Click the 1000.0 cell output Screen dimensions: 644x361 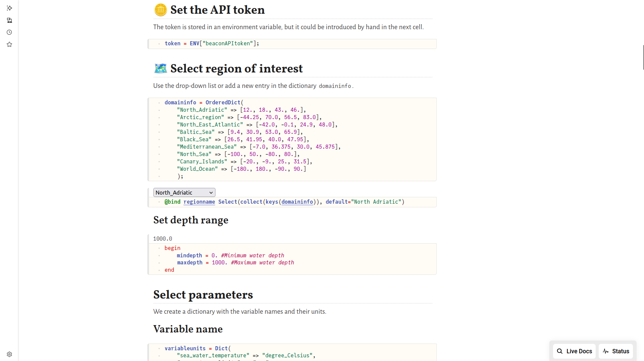[163, 239]
